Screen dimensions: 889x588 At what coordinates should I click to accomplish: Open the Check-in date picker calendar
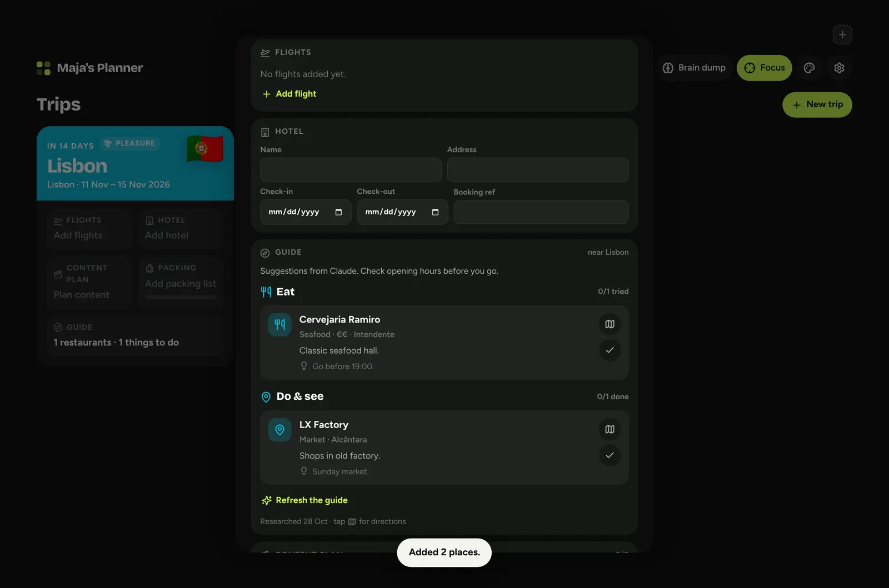(338, 212)
